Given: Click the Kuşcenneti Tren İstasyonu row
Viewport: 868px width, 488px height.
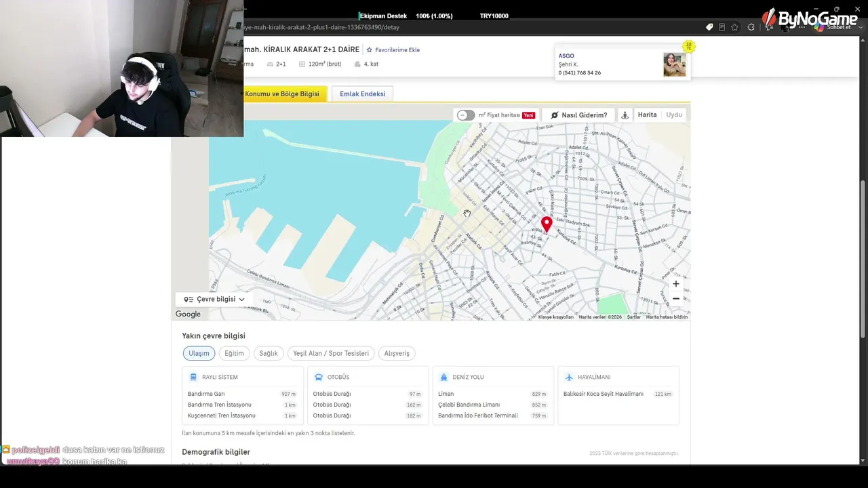Looking at the screenshot, I should pyautogui.click(x=242, y=415).
